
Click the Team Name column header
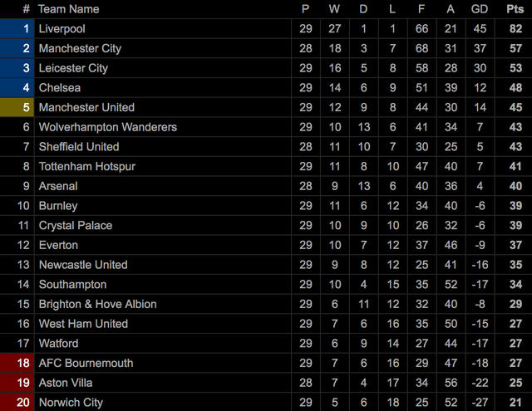tap(69, 9)
